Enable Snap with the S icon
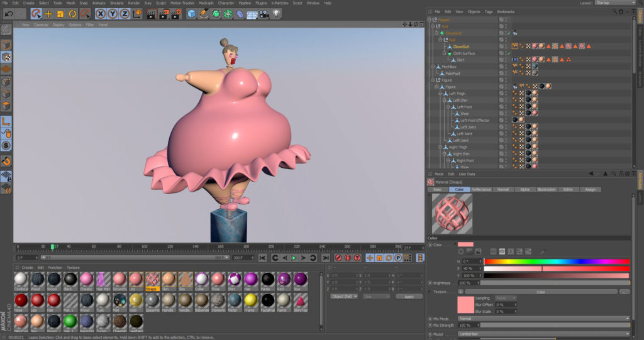The height and width of the screenshot is (340, 644). click(x=6, y=146)
